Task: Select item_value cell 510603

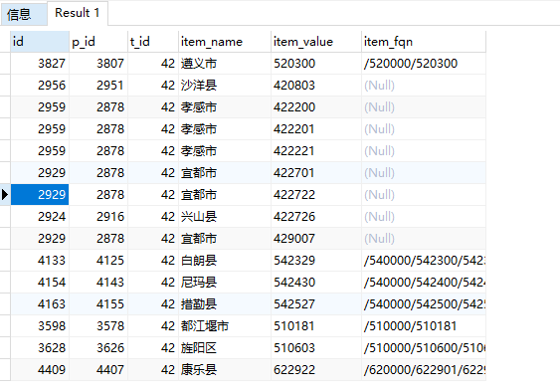Action: click(316, 347)
